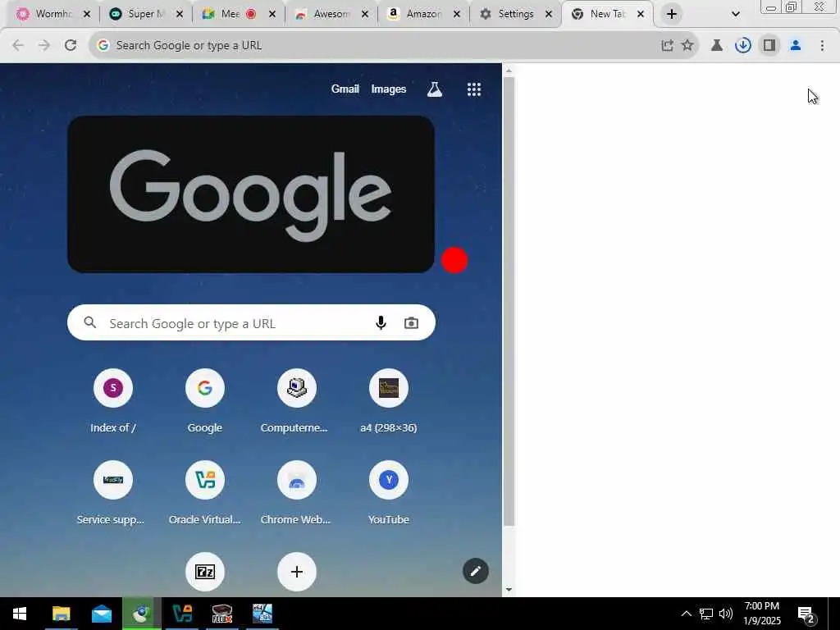Go back to previous page
Image resolution: width=840 pixels, height=630 pixels.
(x=18, y=46)
